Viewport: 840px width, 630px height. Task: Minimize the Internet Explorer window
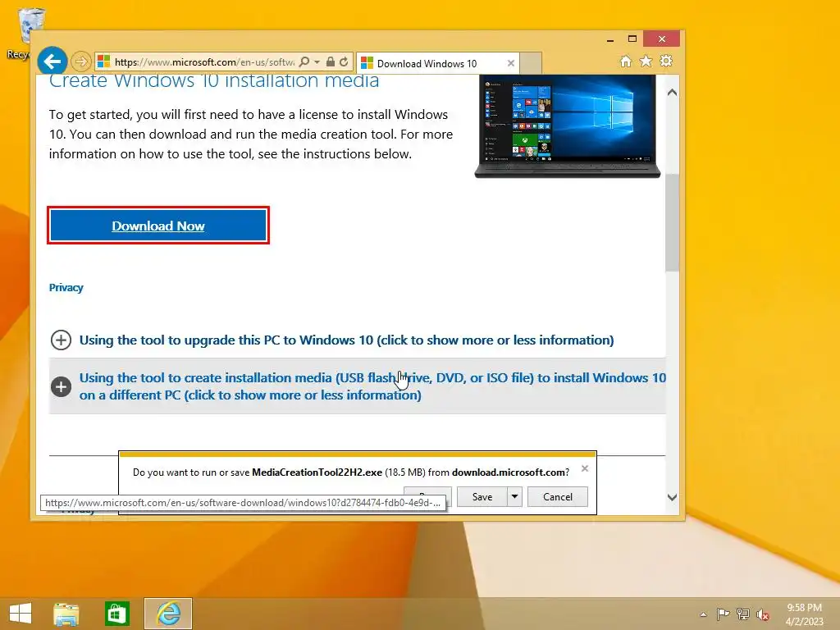[610, 39]
